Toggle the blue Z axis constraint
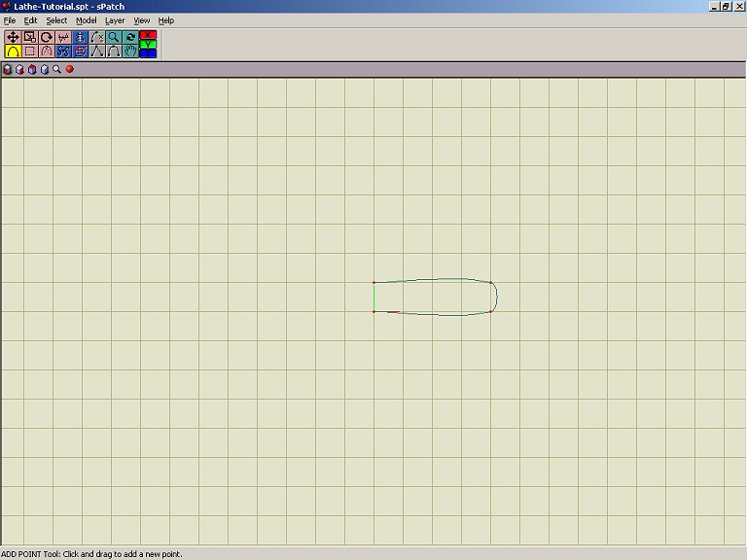Viewport: 747px width, 560px height. (x=148, y=53)
